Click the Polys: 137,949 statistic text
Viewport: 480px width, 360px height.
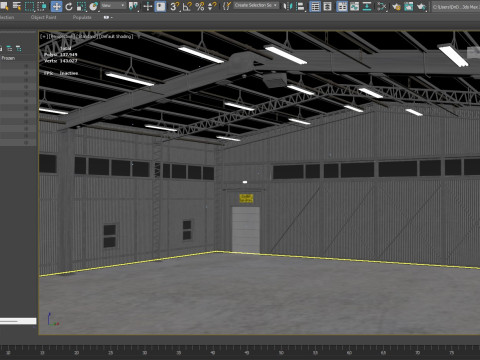[x=60, y=55]
